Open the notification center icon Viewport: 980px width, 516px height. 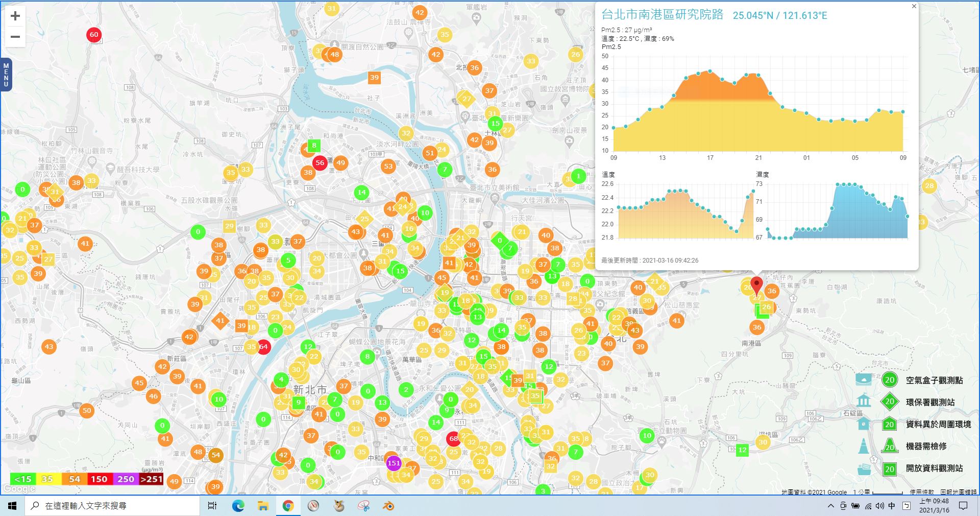click(963, 506)
